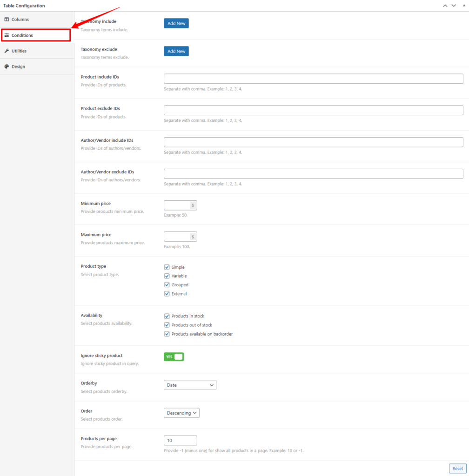Click the move-up chevron in the panel header
469x476 pixels.
pyautogui.click(x=445, y=6)
